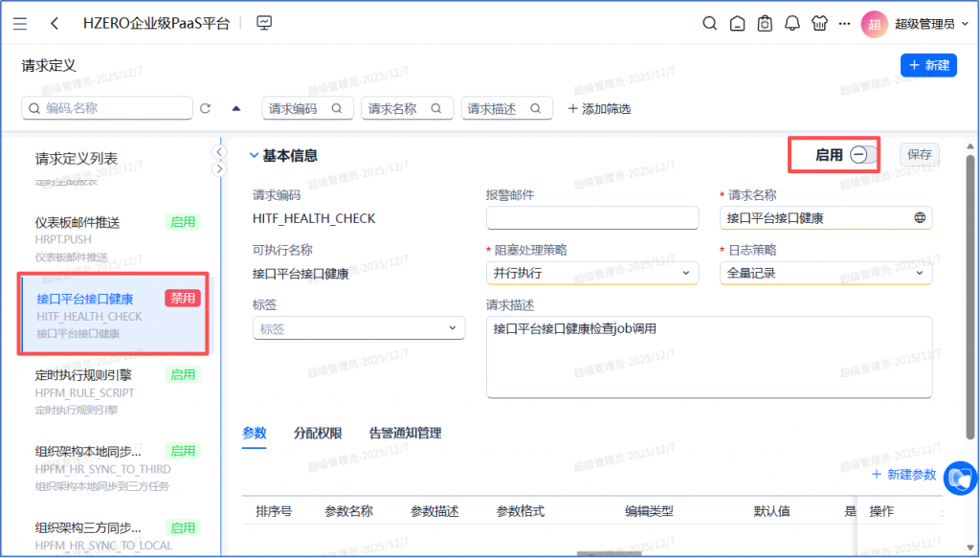Expand the 标签 dropdown
The height and width of the screenshot is (558, 980).
358,328
